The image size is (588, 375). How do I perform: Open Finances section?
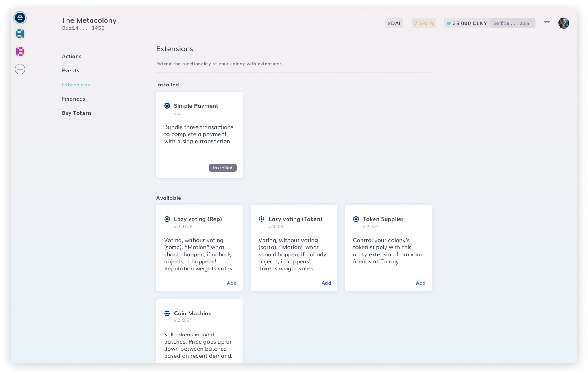point(73,99)
